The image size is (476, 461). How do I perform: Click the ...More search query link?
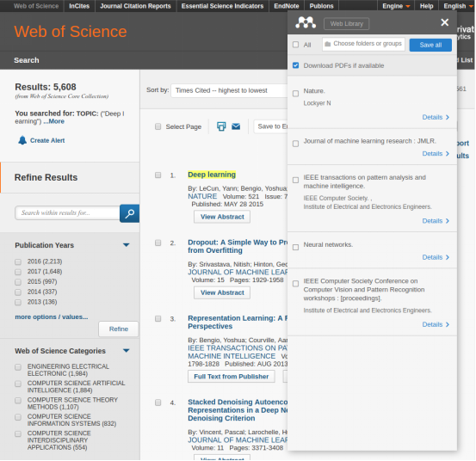(x=53, y=121)
